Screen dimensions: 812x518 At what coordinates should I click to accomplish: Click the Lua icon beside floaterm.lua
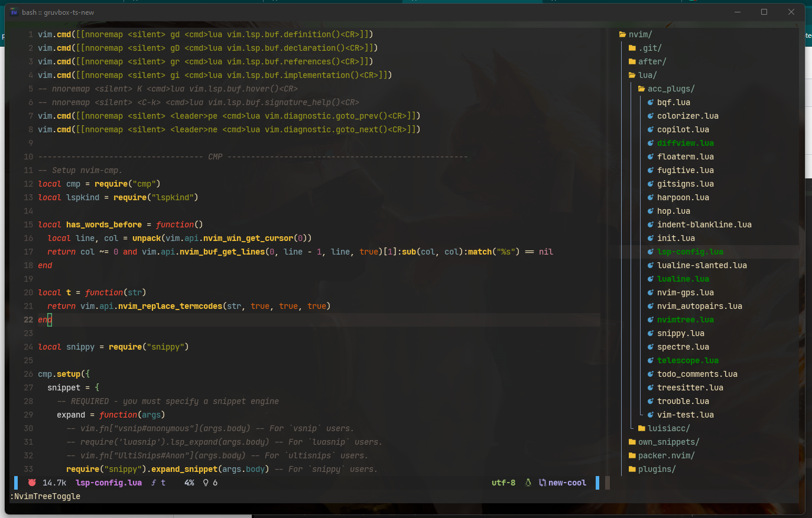pyautogui.click(x=651, y=157)
